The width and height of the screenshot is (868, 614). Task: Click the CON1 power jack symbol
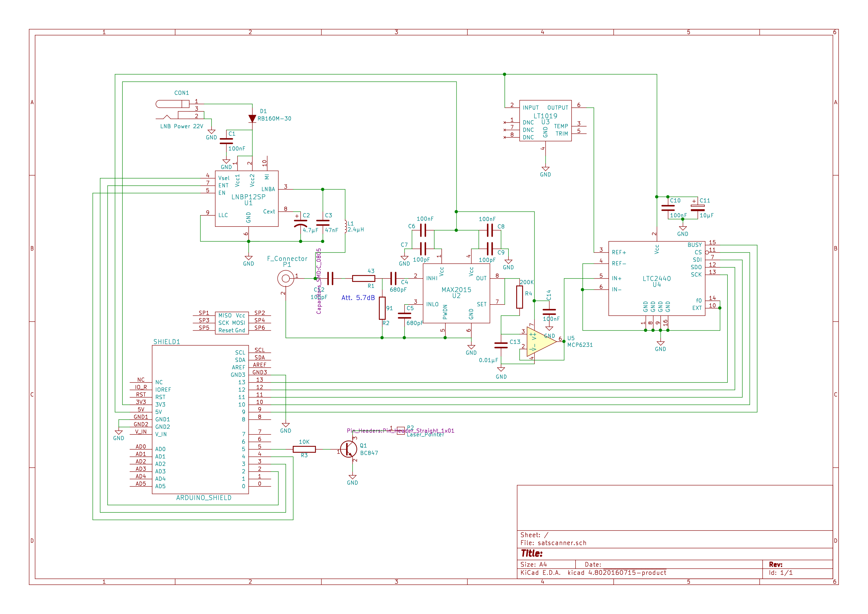pos(173,104)
